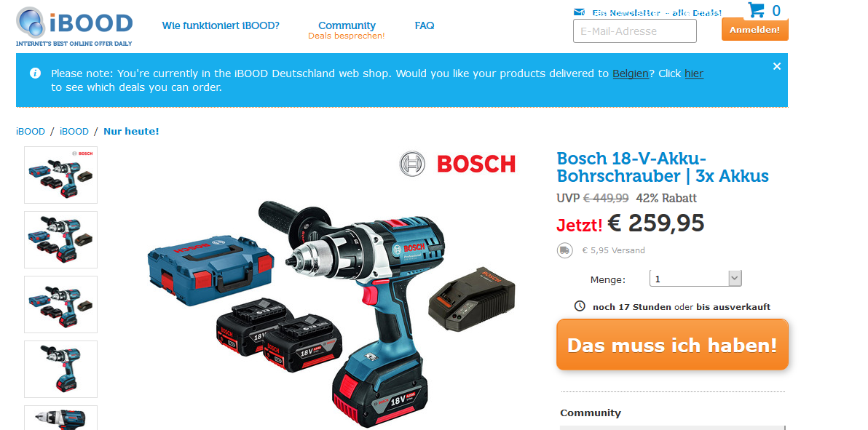This screenshot has width=868, height=430.
Task: Follow the Belgien link in notice
Action: [630, 73]
